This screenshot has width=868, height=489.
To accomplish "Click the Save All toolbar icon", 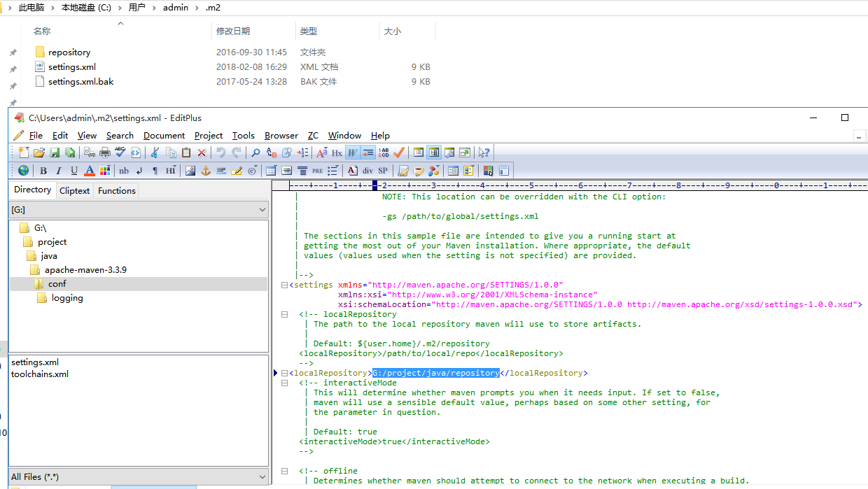I will tap(70, 153).
